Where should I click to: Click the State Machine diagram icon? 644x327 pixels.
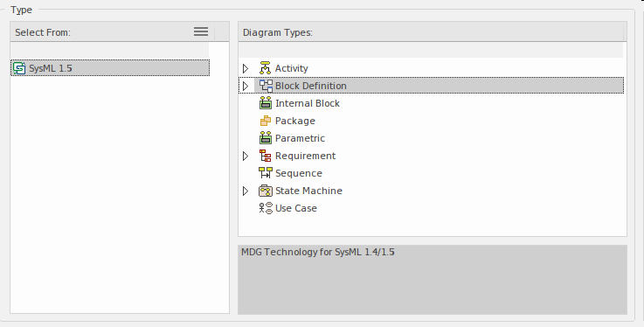pos(266,191)
